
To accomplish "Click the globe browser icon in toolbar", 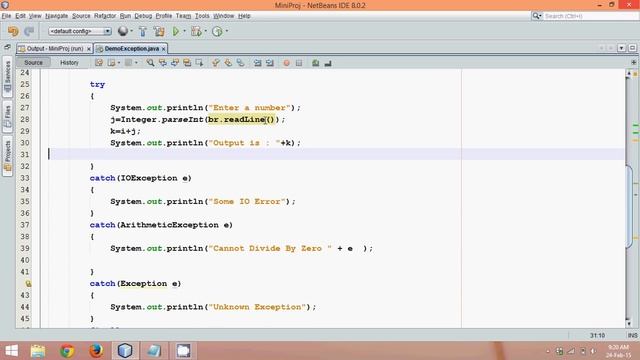I will click(122, 31).
